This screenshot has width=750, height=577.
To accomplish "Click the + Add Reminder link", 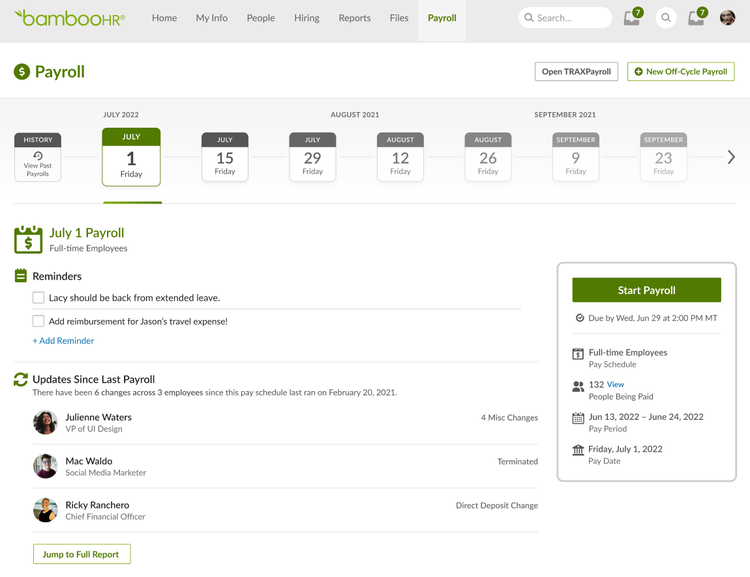I will click(x=63, y=341).
